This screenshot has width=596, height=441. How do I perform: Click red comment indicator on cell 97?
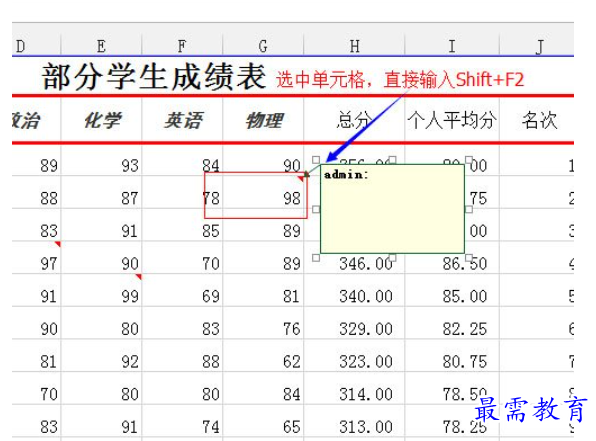(57, 244)
